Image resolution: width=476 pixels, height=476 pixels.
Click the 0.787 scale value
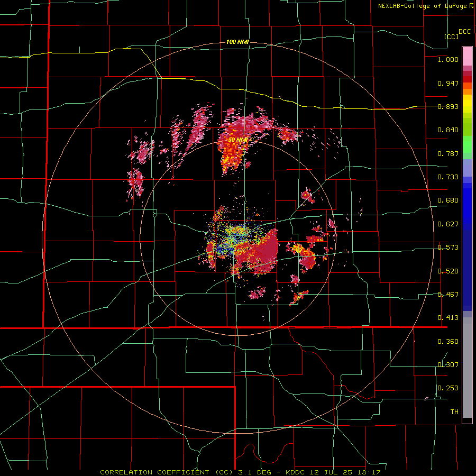448,153
